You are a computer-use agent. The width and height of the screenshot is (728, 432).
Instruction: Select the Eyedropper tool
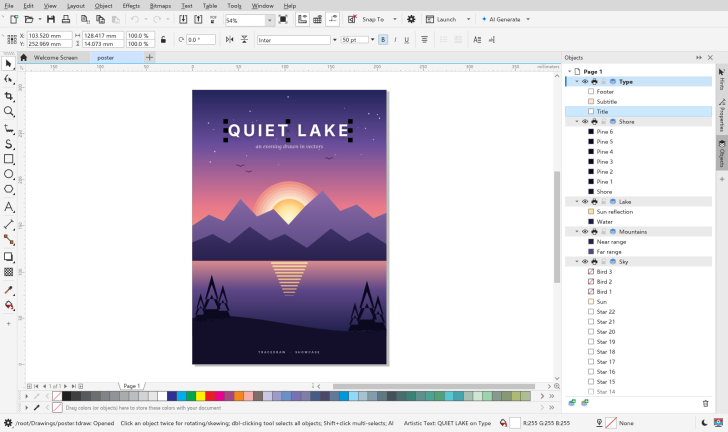pos(8,290)
